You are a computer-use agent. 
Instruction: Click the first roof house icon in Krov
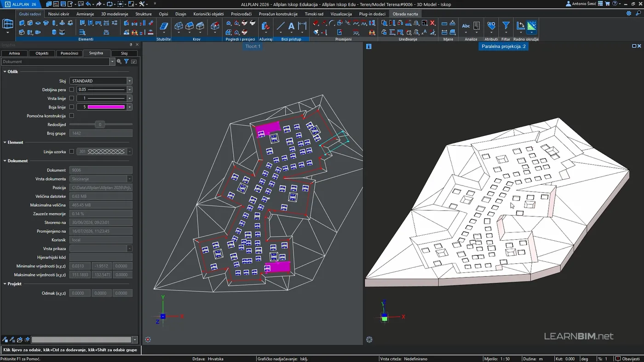click(179, 26)
